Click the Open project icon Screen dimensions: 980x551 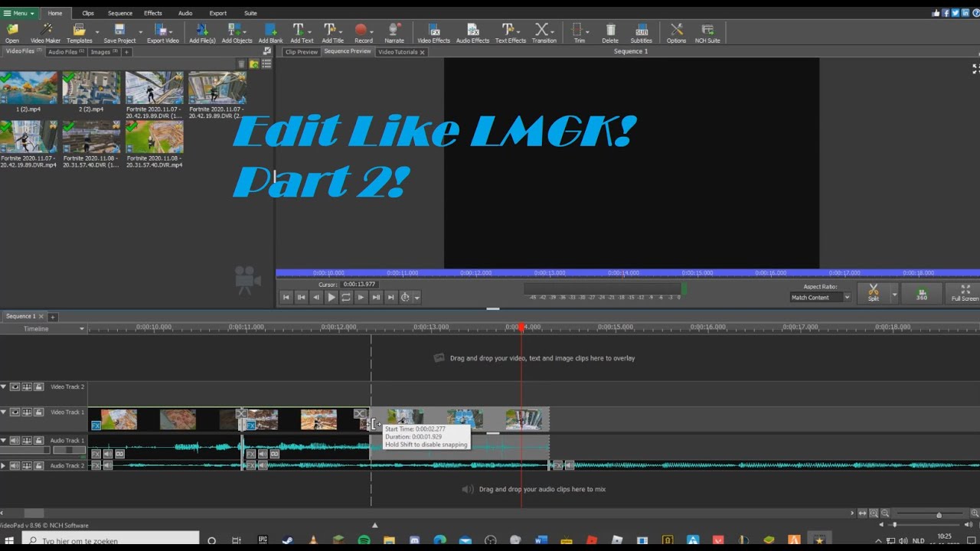coord(12,33)
